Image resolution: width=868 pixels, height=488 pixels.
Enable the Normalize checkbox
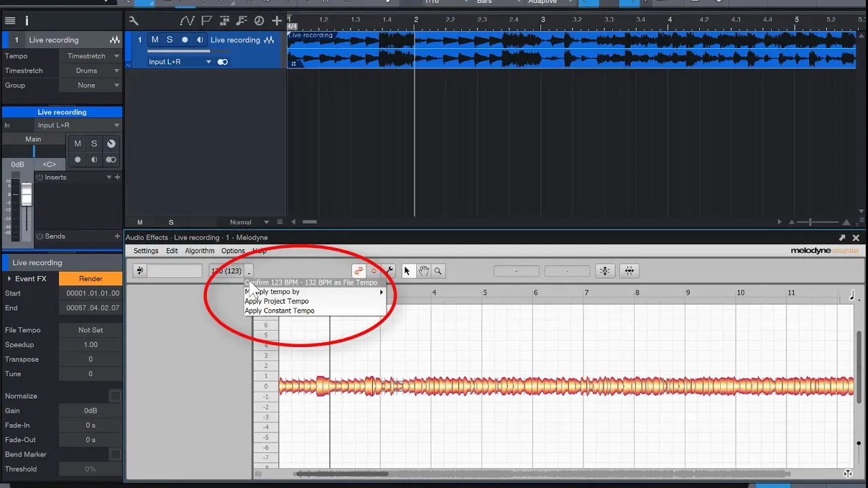click(x=115, y=396)
